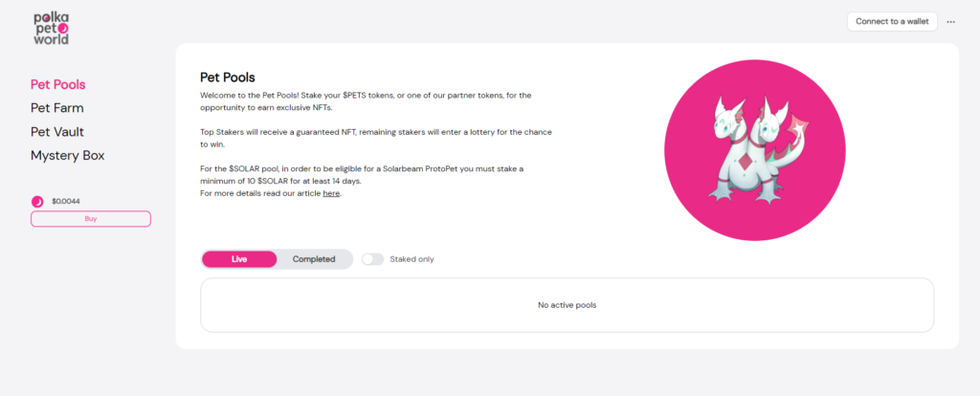Open the Pet Vault section
The image size is (980, 396).
56,132
